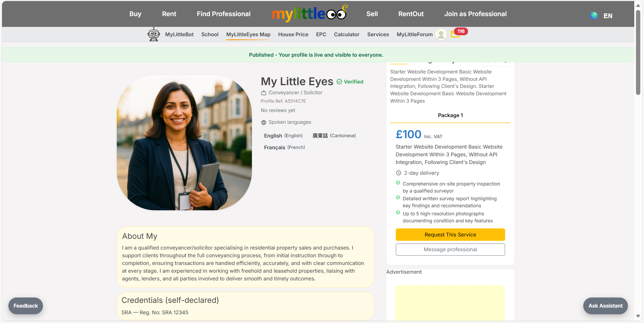Open the House Price menu item
This screenshot has height=323, width=644.
[293, 34]
